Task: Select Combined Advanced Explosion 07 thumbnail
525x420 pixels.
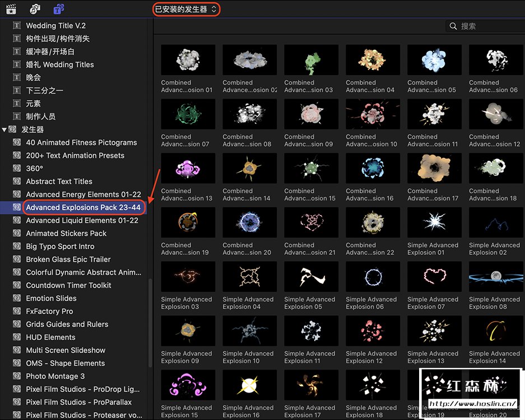Action: click(188, 114)
